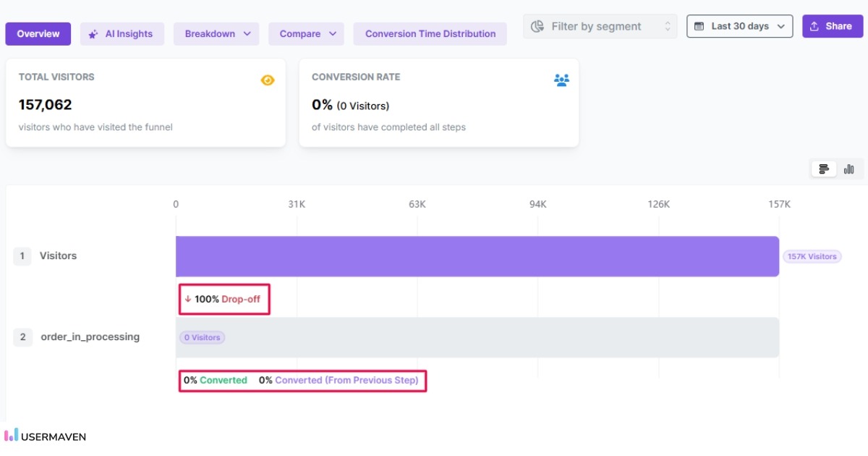
Task: Click the sparkle icon next to AI Insights
Action: (92, 33)
